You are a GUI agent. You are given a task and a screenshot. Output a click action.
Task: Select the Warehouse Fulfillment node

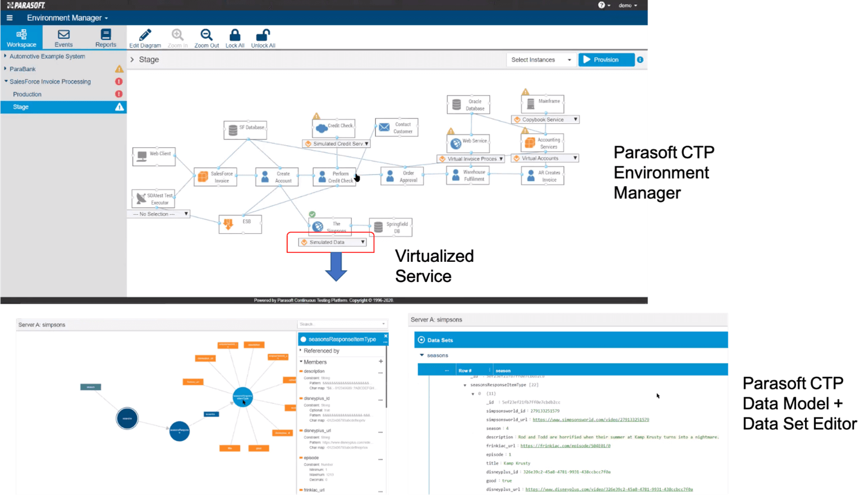pyautogui.click(x=468, y=175)
